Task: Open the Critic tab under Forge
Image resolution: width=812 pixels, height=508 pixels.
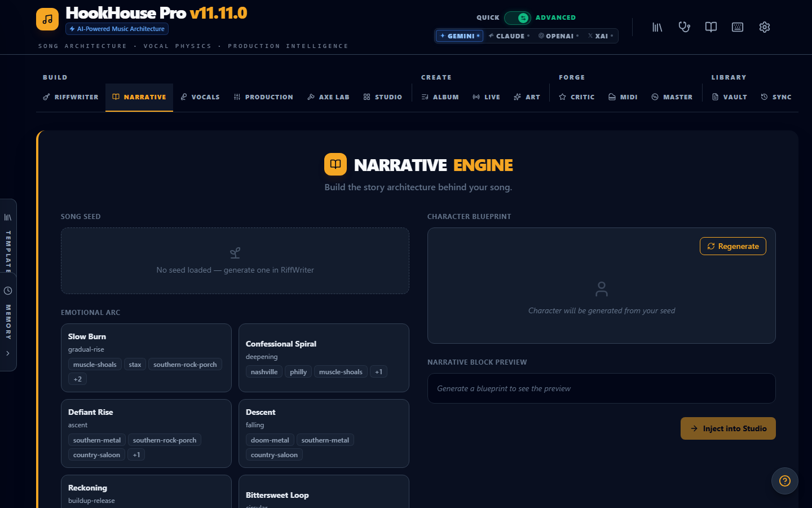Action: click(x=576, y=97)
